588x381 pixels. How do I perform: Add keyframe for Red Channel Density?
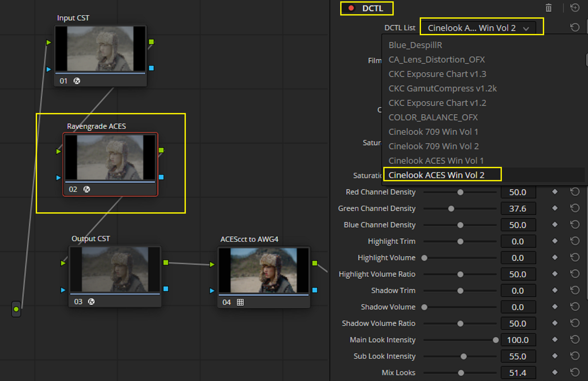555,192
